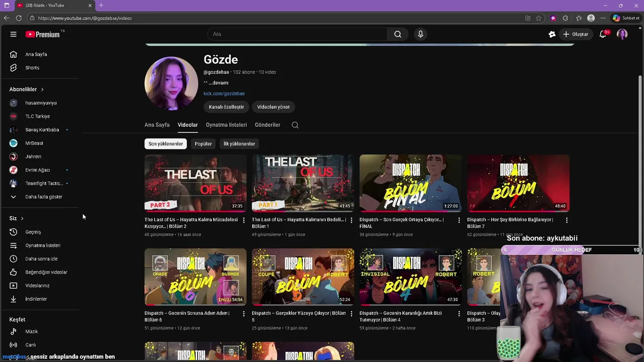Focus the Ara search field
The height and width of the screenshot is (362, 644).
[297, 34]
